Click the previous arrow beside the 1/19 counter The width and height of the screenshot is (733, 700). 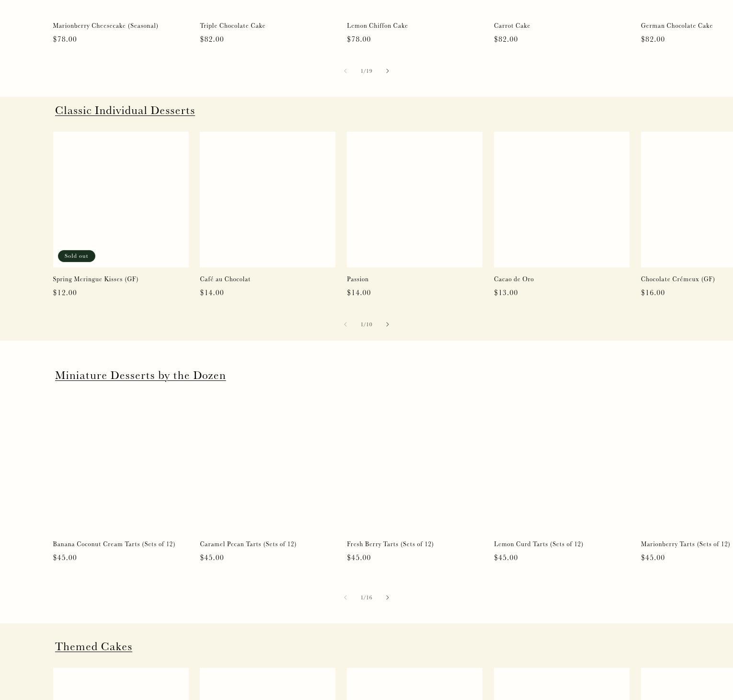pos(345,71)
